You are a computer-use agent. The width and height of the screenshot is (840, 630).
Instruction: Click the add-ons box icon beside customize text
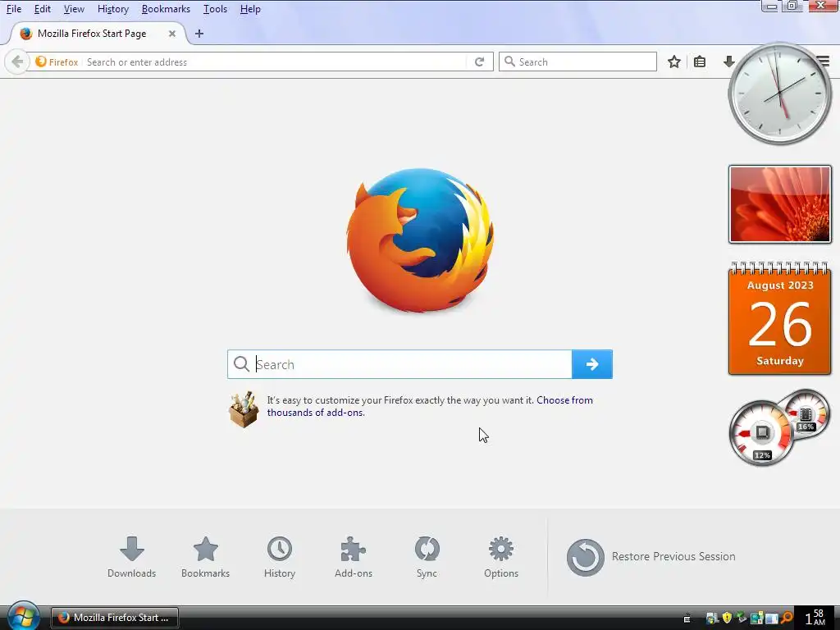[x=244, y=410]
